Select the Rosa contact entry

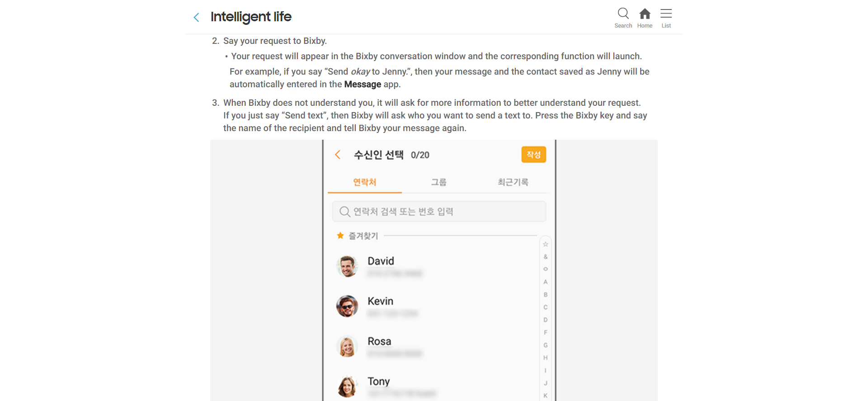point(436,347)
